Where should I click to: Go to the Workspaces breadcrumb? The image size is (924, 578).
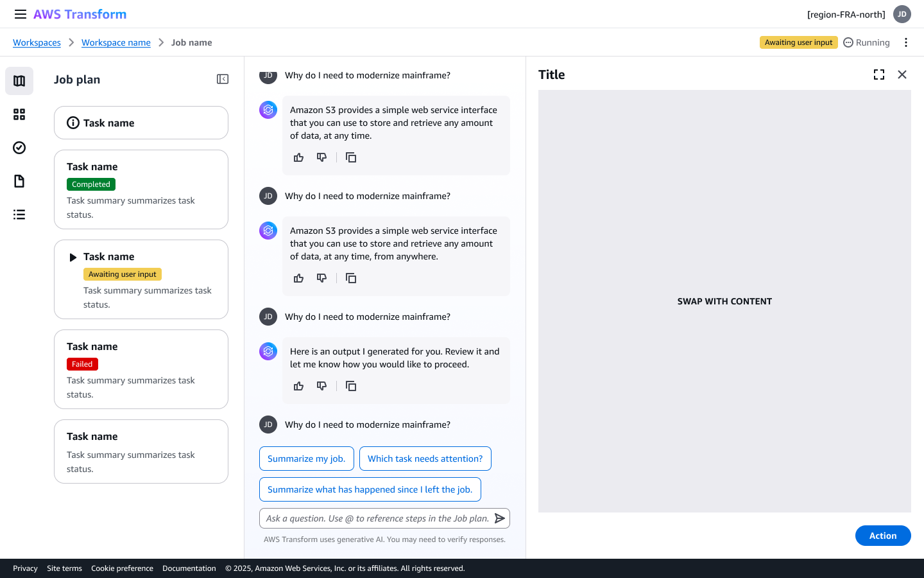37,42
